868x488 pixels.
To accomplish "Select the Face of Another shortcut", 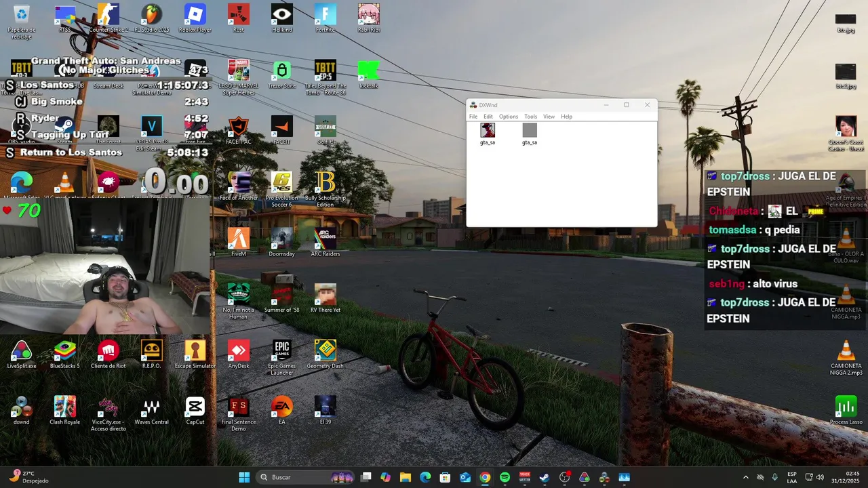I will [x=239, y=186].
